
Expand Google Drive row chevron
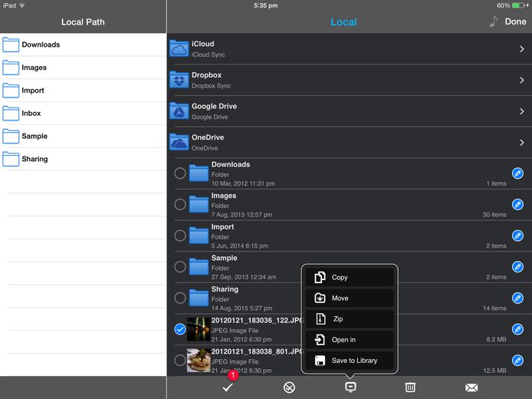pos(522,111)
